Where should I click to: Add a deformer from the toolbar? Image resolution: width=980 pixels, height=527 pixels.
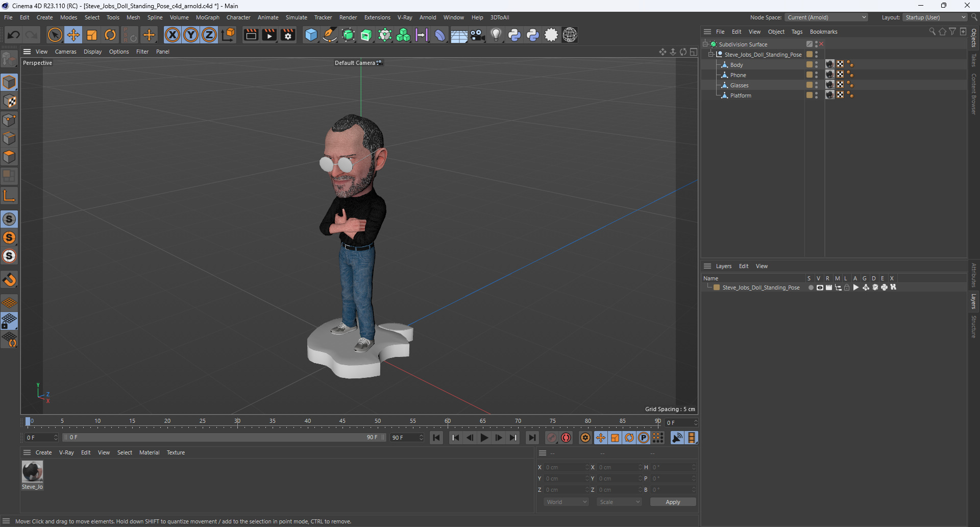(440, 35)
